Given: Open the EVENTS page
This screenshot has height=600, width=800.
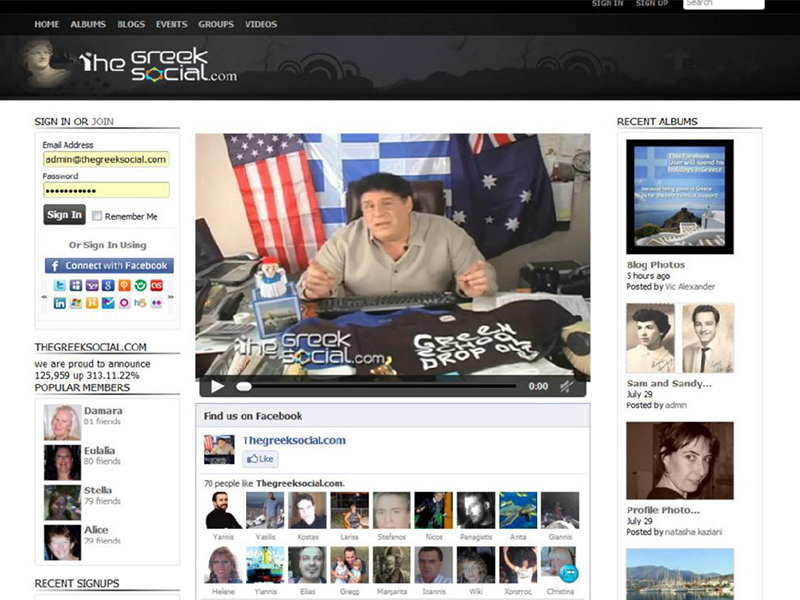Looking at the screenshot, I should tap(171, 24).
